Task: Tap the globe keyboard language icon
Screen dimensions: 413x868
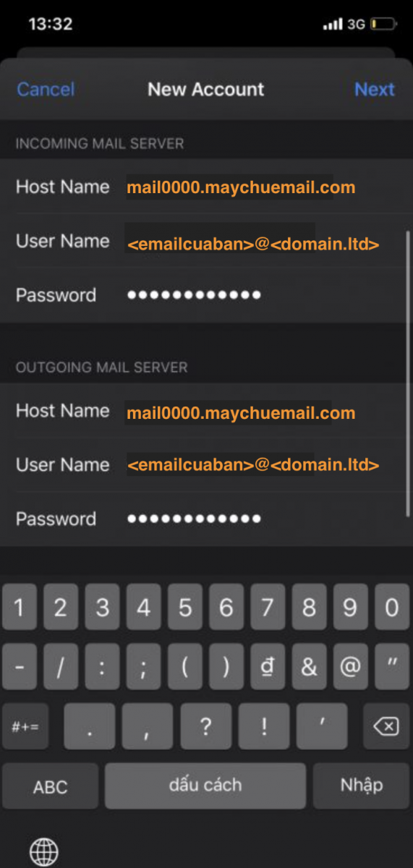Action: pyautogui.click(x=44, y=851)
